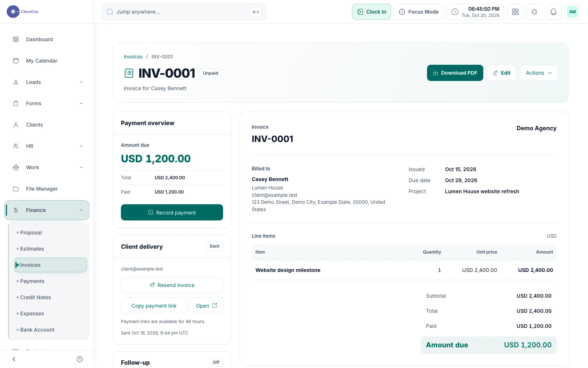Click the help question mark icon

80,359
